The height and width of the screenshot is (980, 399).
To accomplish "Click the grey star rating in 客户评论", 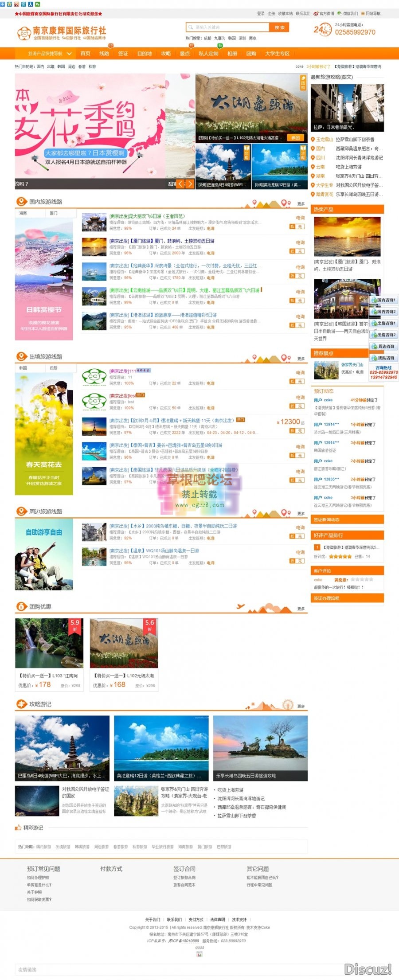I will (362, 579).
